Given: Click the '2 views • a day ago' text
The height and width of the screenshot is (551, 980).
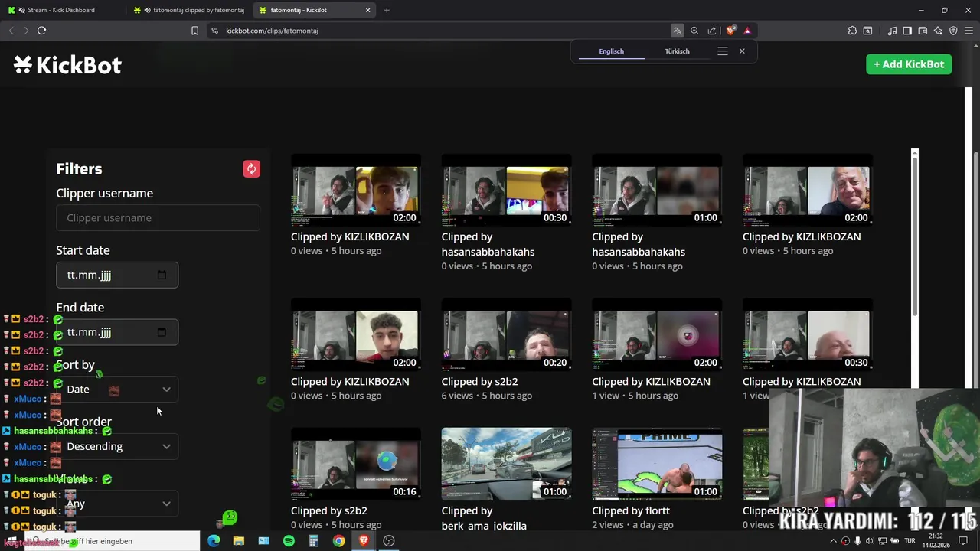Looking at the screenshot, I should (x=632, y=525).
